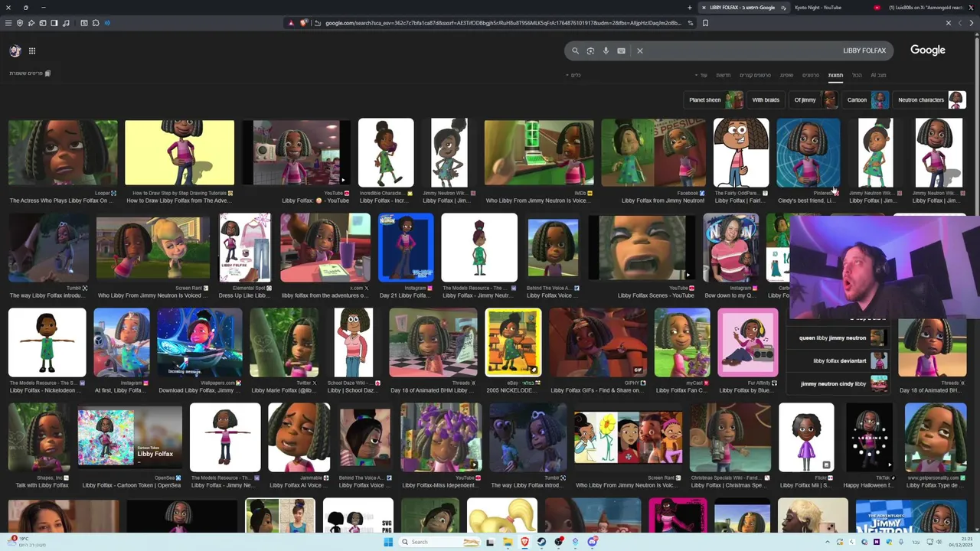Select the Cartoon filter chip
This screenshot has width=980, height=551.
867,99
